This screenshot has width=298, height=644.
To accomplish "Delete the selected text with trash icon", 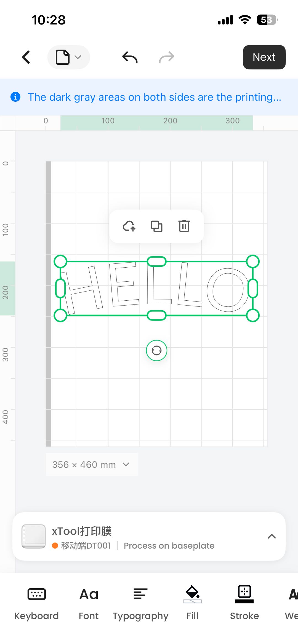I will tap(184, 226).
